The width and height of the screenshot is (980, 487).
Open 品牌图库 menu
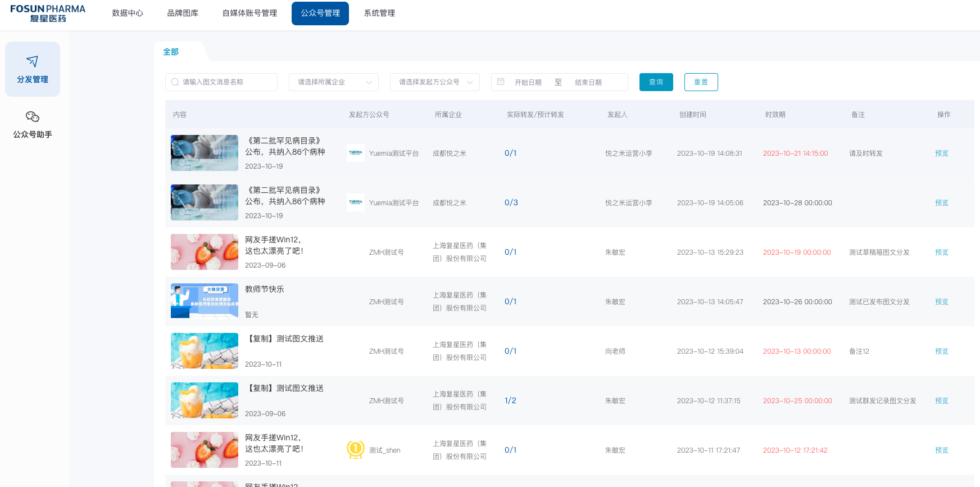click(183, 13)
